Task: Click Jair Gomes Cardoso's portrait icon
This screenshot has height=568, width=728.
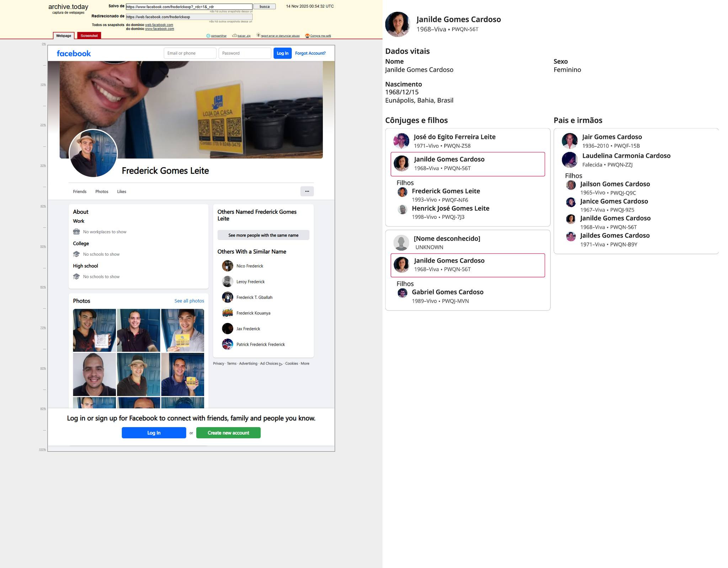Action: 569,141
